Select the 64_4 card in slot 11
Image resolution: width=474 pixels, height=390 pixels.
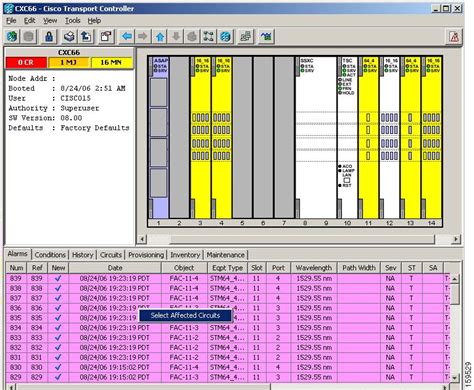pyautogui.click(x=368, y=138)
